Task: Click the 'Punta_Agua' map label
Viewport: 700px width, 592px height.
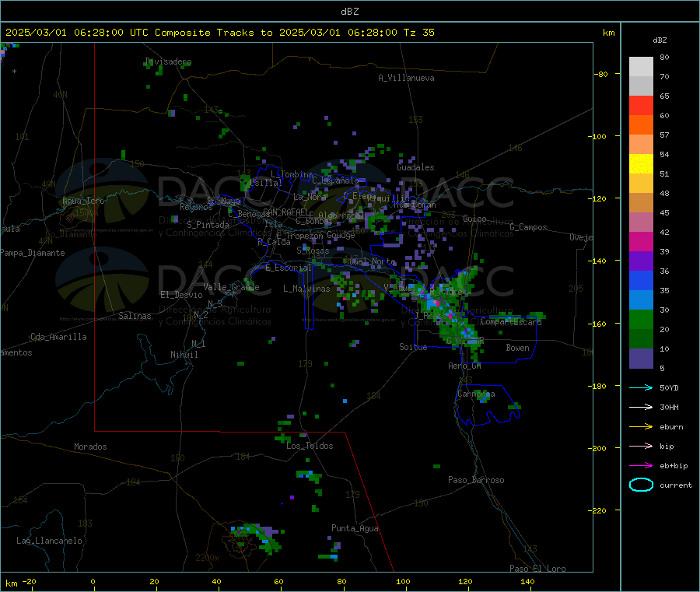Action: click(x=355, y=528)
